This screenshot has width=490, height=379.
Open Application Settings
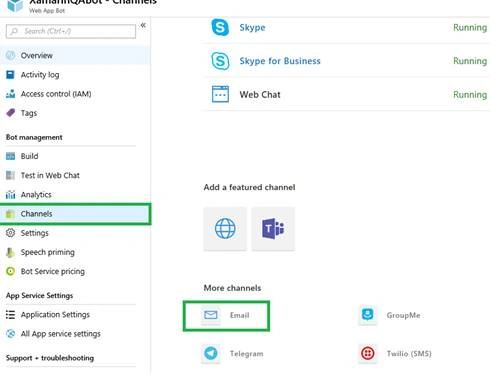click(x=55, y=315)
